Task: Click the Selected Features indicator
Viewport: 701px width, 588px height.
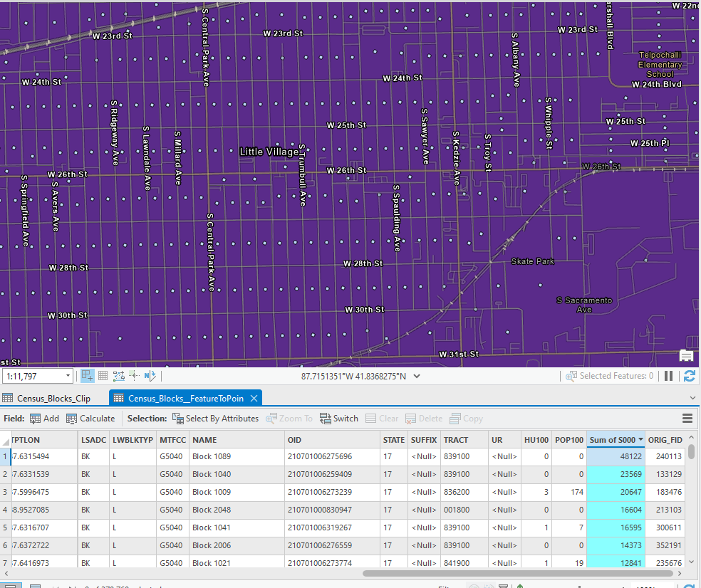Action: (x=614, y=376)
